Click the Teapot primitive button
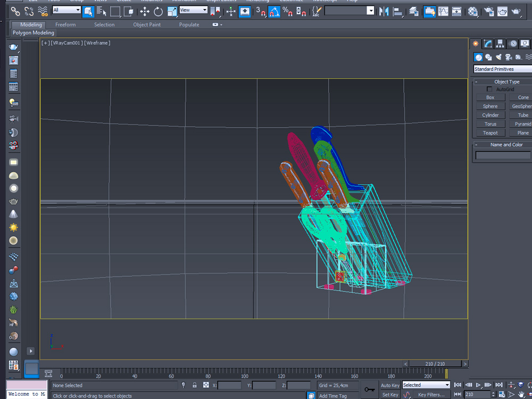Viewport: 532px width, 399px height. [x=491, y=132]
